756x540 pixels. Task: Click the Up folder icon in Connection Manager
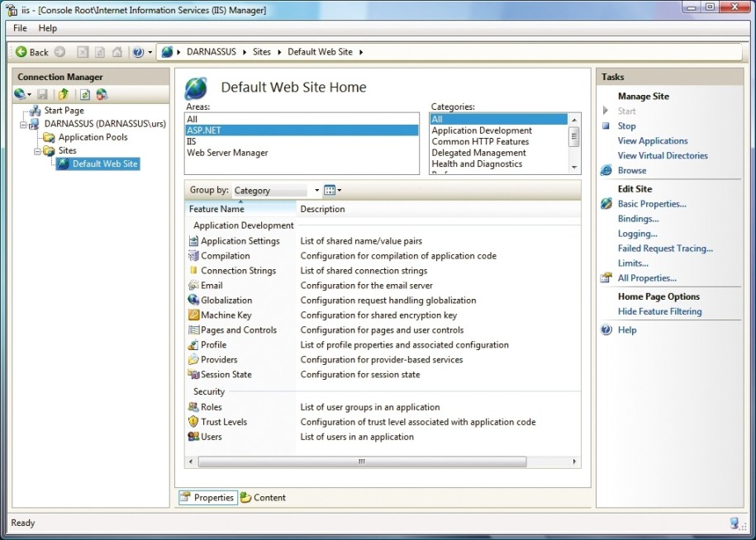click(63, 94)
